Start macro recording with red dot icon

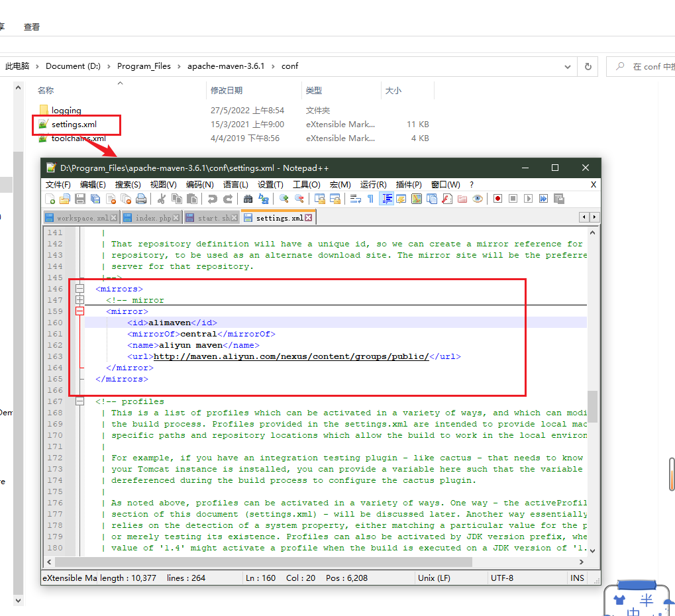pos(497,199)
